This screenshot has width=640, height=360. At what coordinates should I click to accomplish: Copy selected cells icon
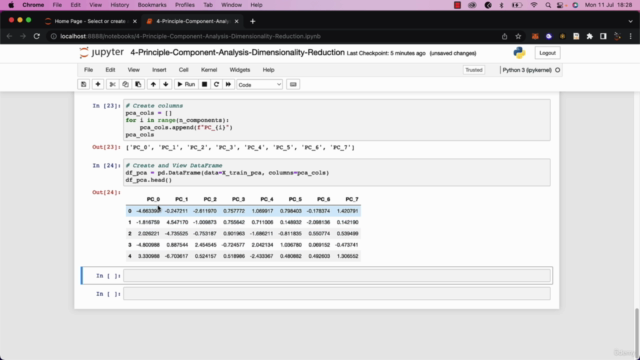[125, 84]
